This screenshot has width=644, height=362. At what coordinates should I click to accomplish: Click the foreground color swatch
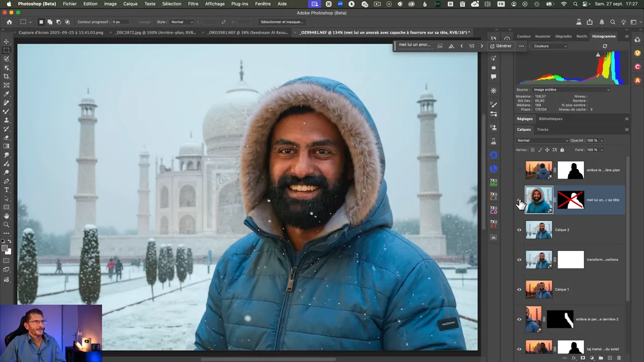click(5, 248)
